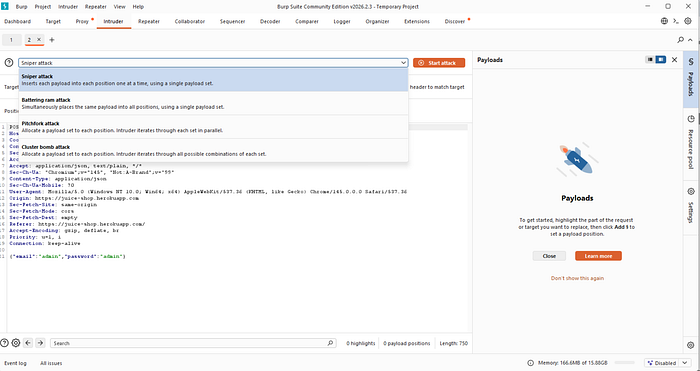The height and width of the screenshot is (371, 700).
Task: Add a new Intruder tab with the plus icon
Action: 52,40
